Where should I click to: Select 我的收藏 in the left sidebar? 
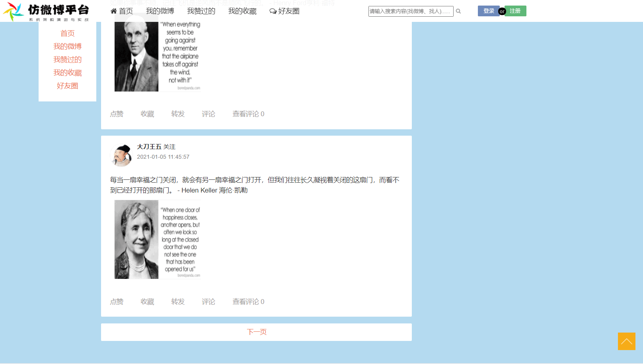[x=68, y=73]
